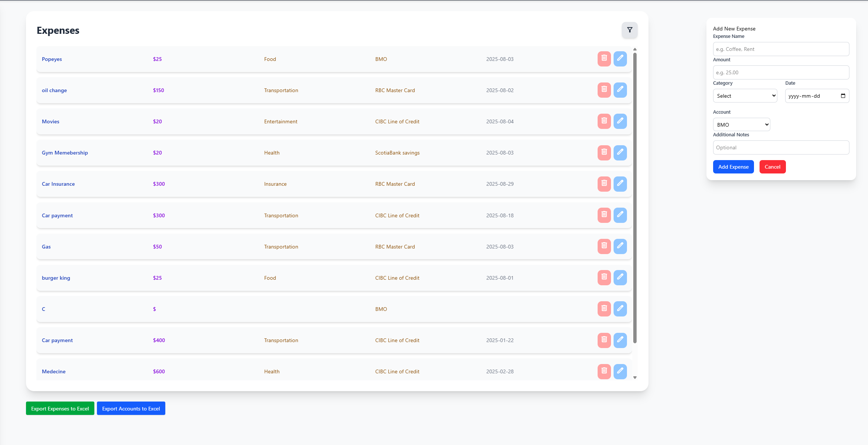Delete the Movies expense
Viewport: 868px width, 445px height.
click(604, 121)
